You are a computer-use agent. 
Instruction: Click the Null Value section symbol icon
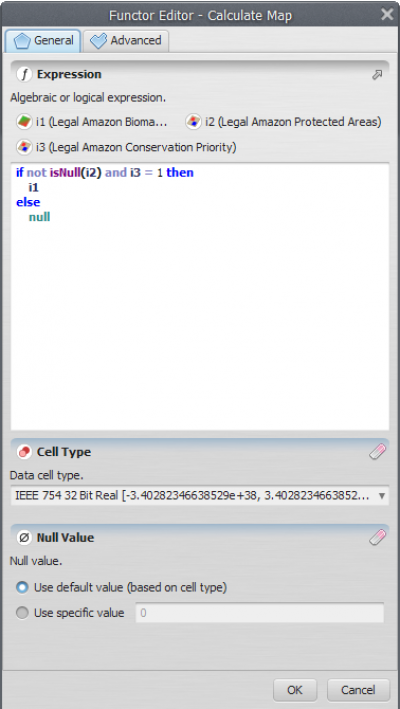click(24, 538)
